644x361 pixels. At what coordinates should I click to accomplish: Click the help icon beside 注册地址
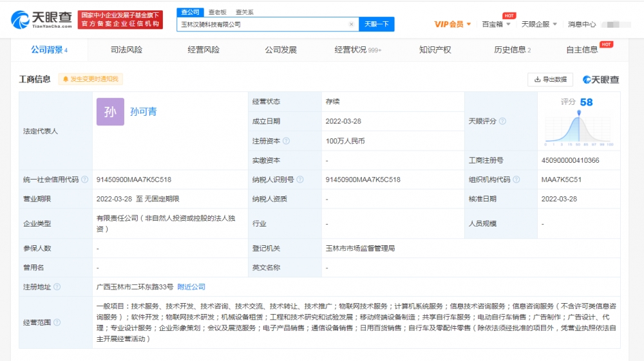[57, 287]
